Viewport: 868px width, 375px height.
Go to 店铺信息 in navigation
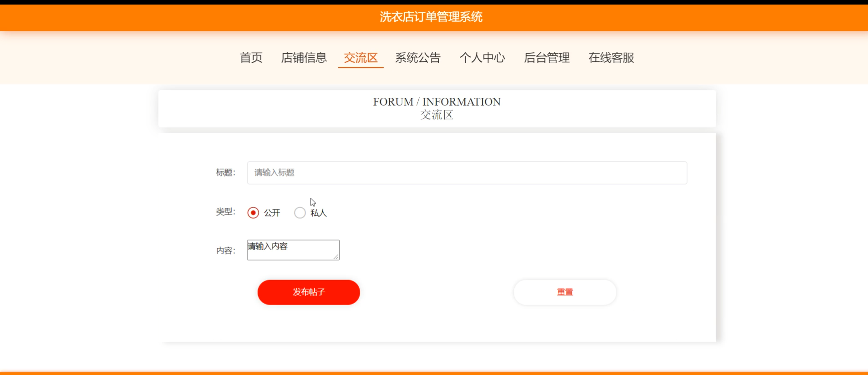coord(304,58)
